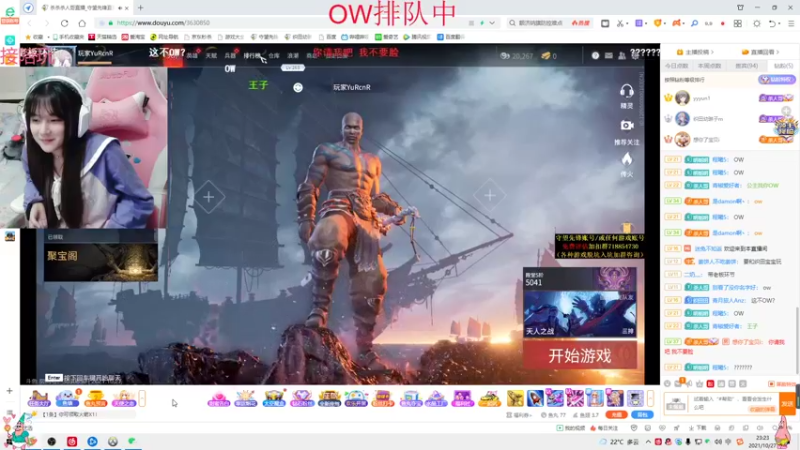Open the red gamepad toolbar icon
Image resolution: width=800 pixels, height=450 pixels.
[676, 23]
